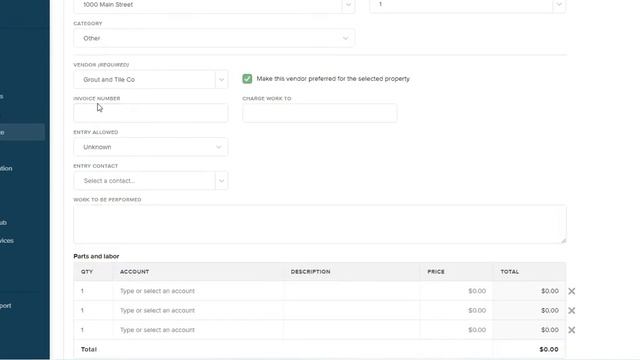Uncheck make this vendor preferred checkbox
Viewport: 640px width, 360px height.
pyautogui.click(x=247, y=79)
